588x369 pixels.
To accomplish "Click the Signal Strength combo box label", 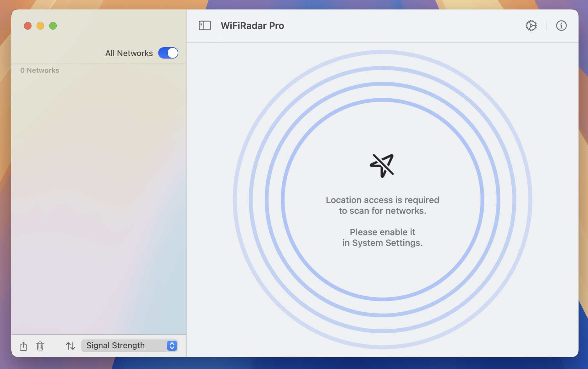I will pyautogui.click(x=115, y=345).
